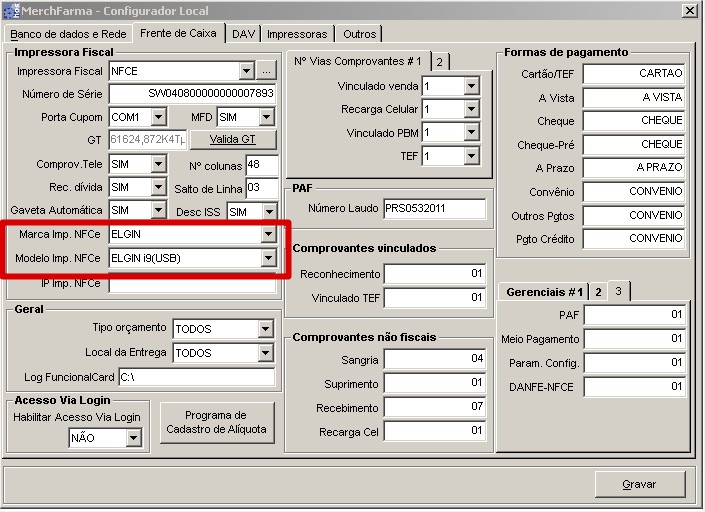Focus the Log FuncionalCard path field

(195, 377)
